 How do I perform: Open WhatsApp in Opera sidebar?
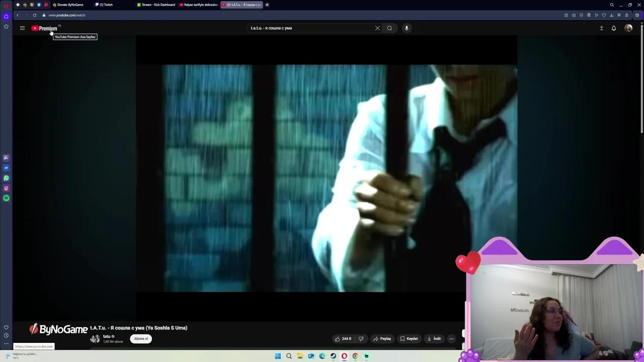pyautogui.click(x=6, y=178)
